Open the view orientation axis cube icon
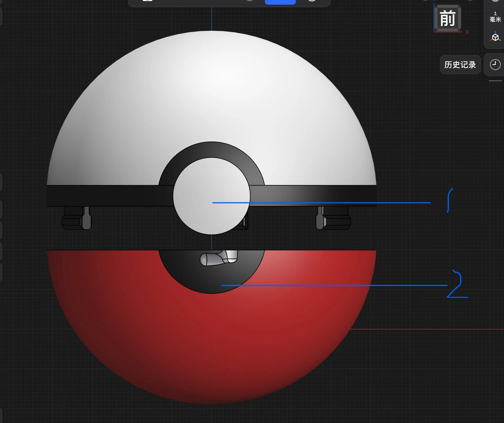The image size is (504, 423). point(495,37)
